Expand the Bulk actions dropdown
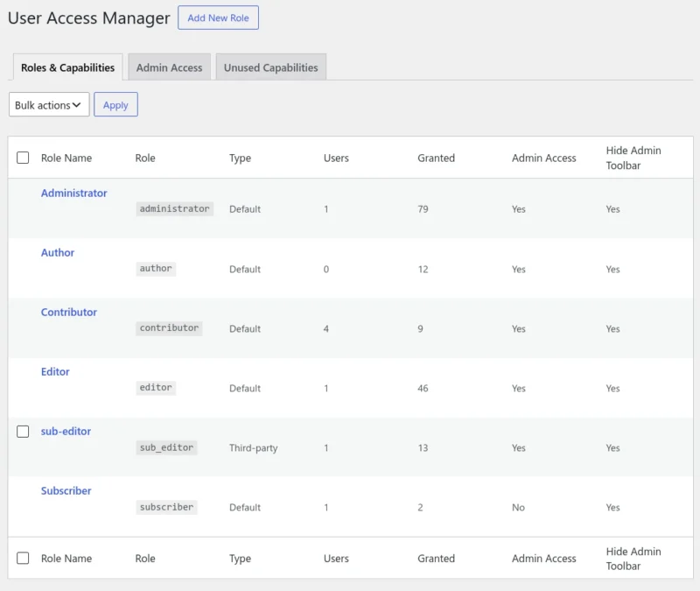Image resolution: width=700 pixels, height=591 pixels. tap(49, 104)
